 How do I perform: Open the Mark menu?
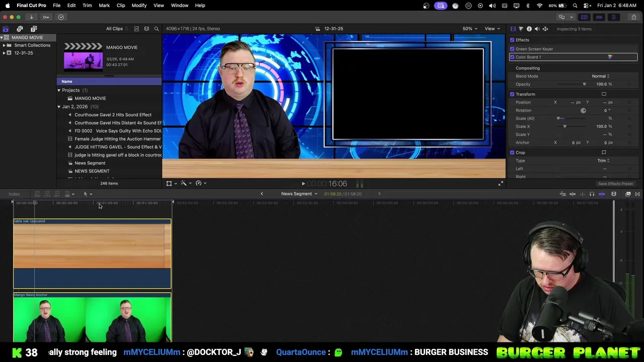pos(104,5)
